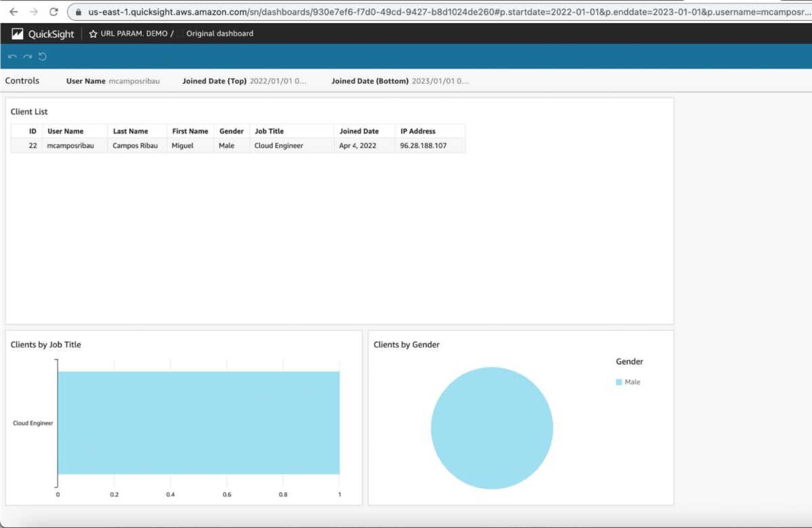Screen dimensions: 812x528
Task: Click the Male pie chart slice
Action: click(492, 428)
